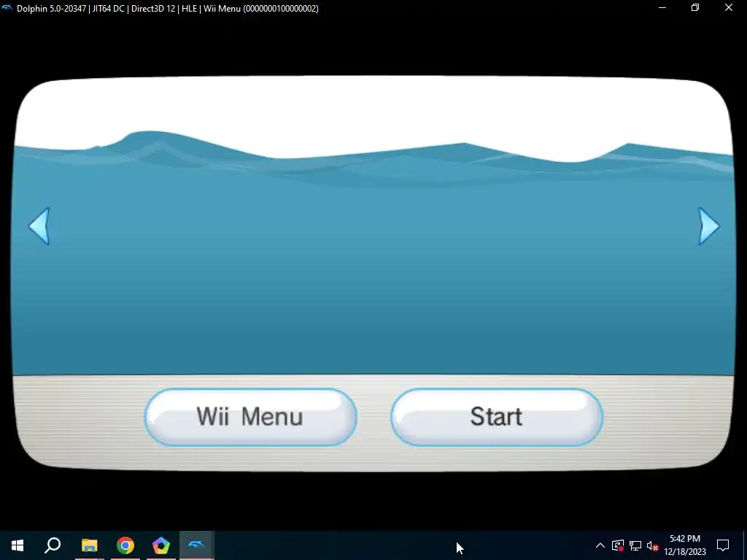Click the Show desktop strip at the taskbar edge
Image resolution: width=747 pixels, height=560 pixels.
click(x=745, y=545)
